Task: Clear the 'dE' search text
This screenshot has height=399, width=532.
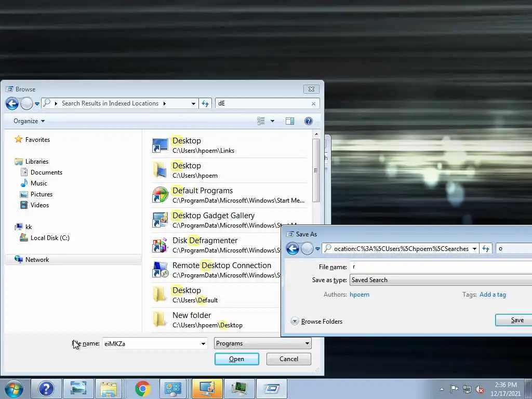Action: click(313, 103)
